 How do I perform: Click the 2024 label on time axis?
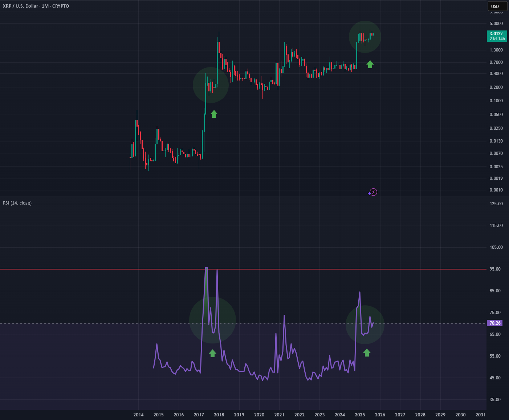340,415
